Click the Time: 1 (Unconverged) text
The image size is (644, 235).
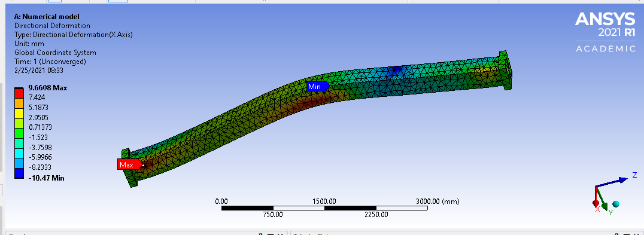(50, 62)
